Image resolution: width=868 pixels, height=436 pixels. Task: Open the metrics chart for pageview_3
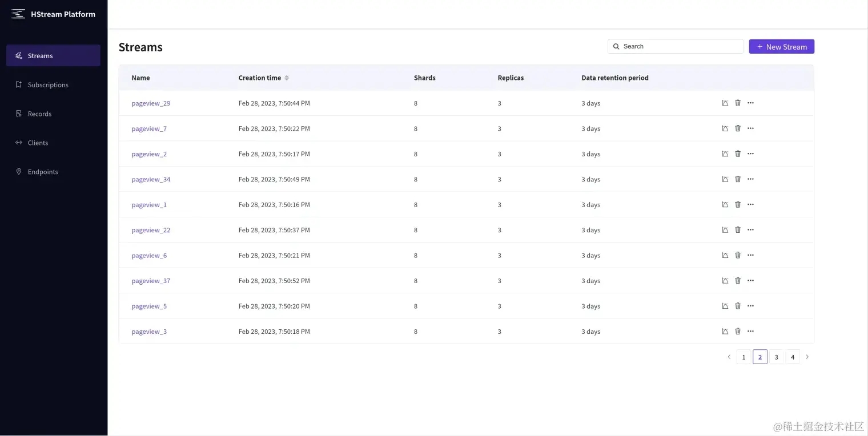tap(725, 331)
